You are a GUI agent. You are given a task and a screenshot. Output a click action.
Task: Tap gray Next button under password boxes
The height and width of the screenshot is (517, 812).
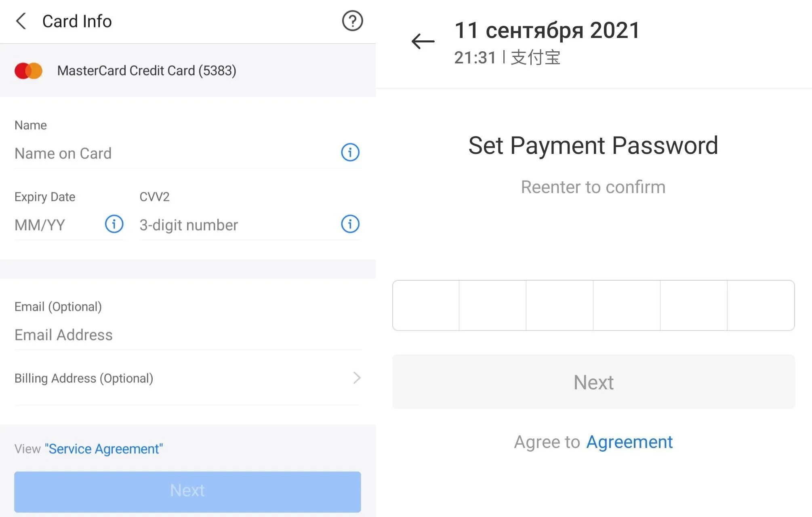coord(593,382)
